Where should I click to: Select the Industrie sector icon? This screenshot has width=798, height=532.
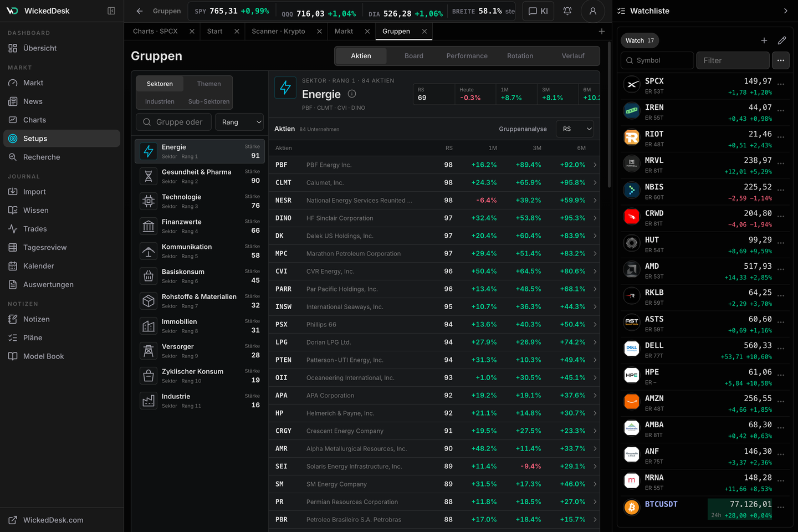click(149, 401)
